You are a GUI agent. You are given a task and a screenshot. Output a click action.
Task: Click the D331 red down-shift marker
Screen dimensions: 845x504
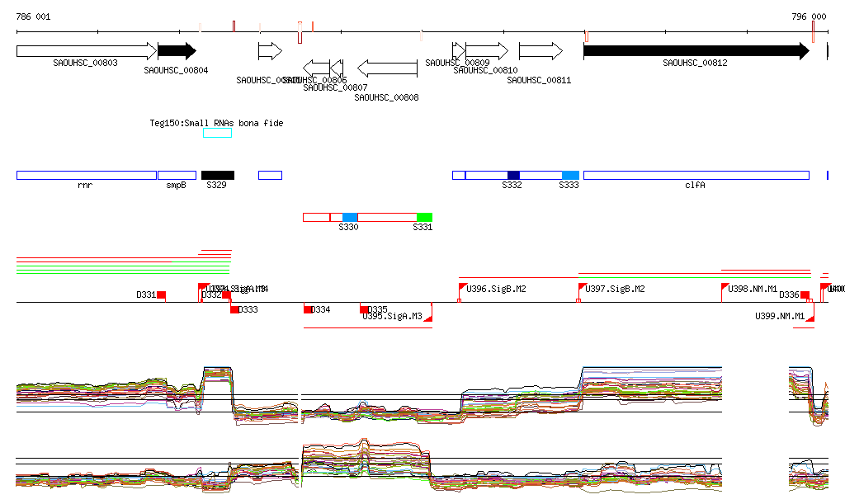[x=161, y=295]
